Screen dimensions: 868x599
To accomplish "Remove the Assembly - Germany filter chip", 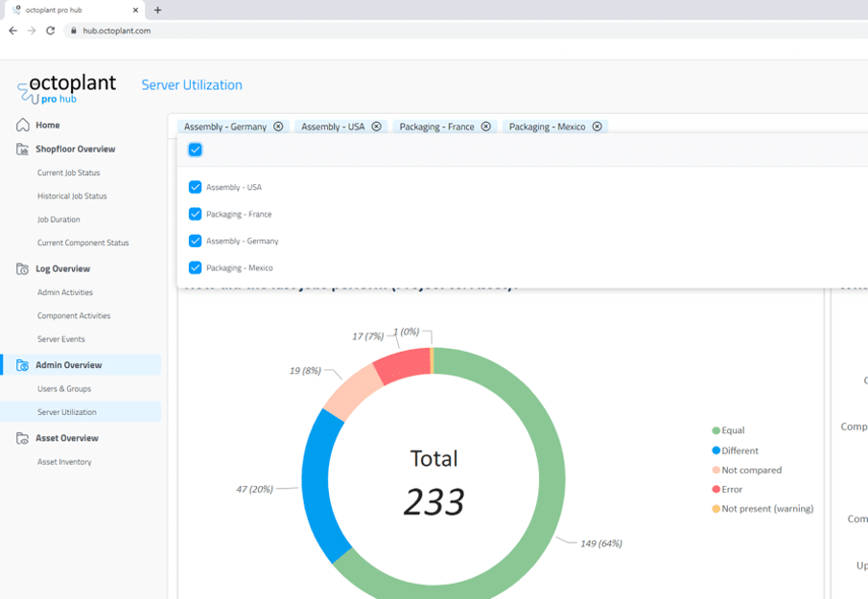I will coord(278,127).
